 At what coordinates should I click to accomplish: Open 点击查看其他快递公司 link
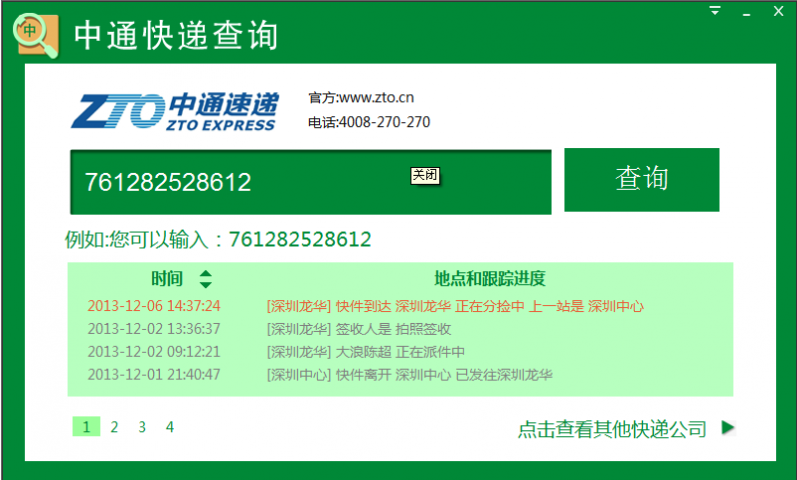tap(612, 429)
